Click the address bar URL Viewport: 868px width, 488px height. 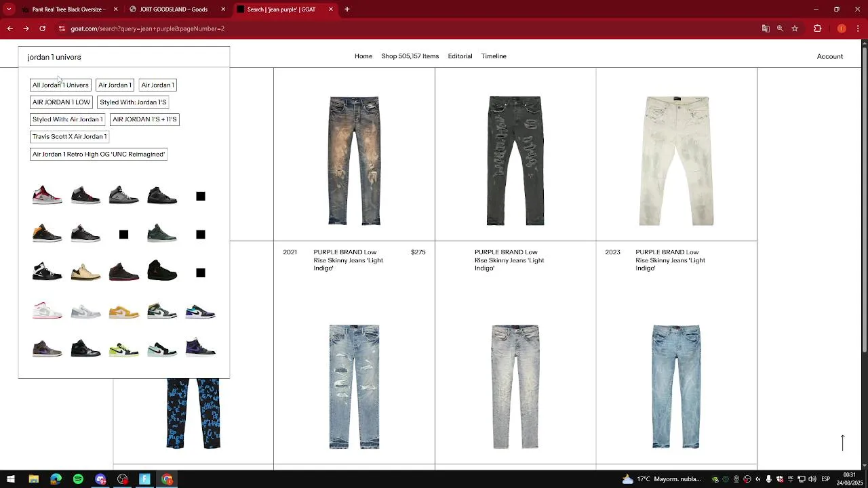pos(148,28)
